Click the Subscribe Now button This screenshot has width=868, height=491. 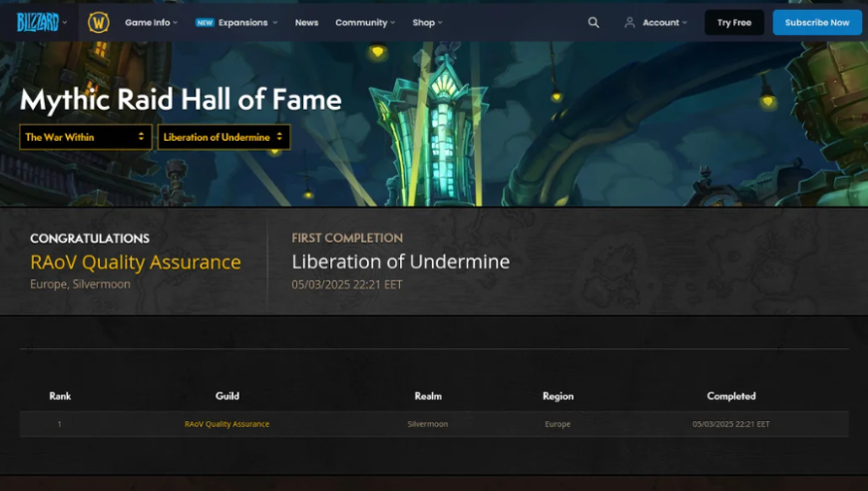[x=817, y=23]
